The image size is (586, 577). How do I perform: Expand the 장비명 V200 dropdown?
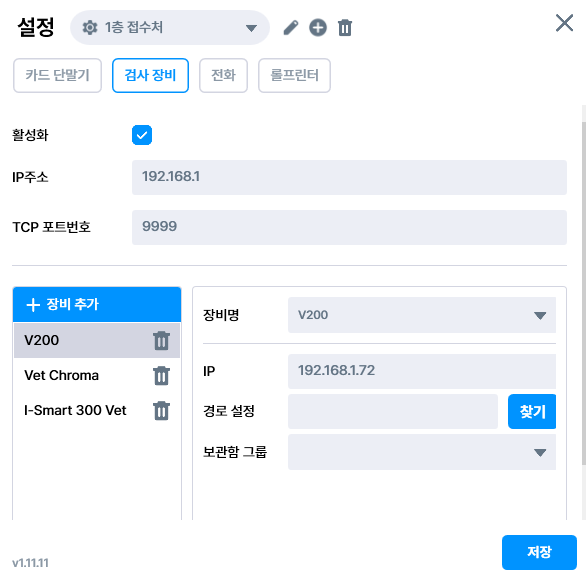pos(422,315)
